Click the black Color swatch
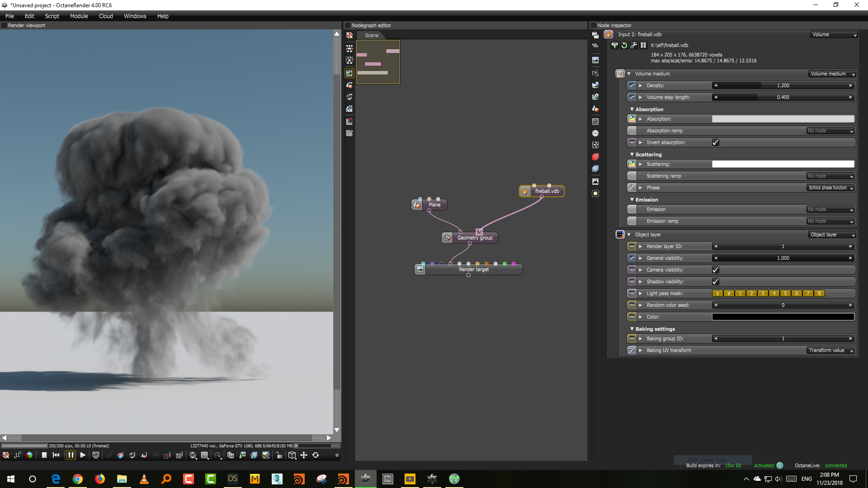The width and height of the screenshot is (868, 488). tap(783, 317)
